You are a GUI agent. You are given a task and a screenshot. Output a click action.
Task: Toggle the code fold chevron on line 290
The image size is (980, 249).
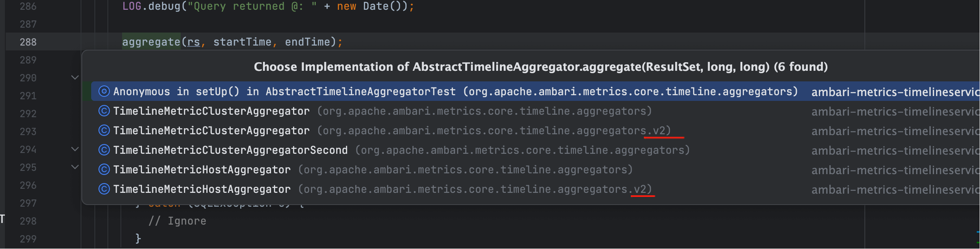pyautogui.click(x=75, y=77)
